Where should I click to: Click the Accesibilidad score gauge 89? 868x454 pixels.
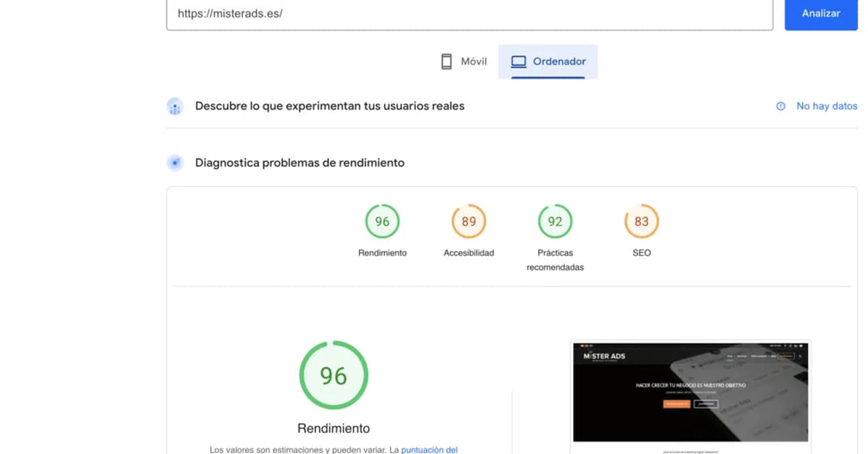pos(469,221)
